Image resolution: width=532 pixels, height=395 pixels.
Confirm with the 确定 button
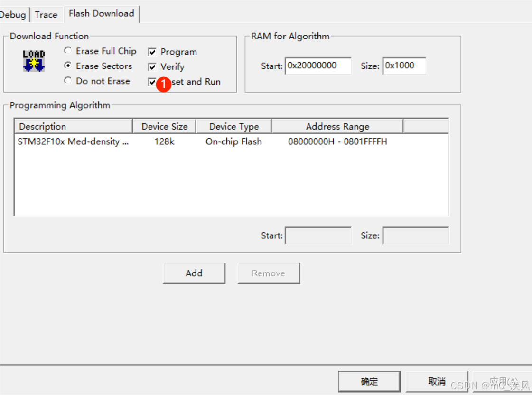[x=369, y=381]
